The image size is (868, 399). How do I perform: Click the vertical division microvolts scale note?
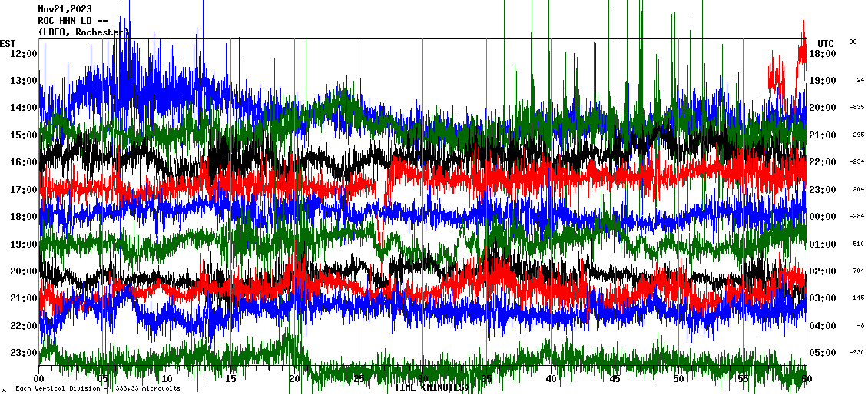pos(98,388)
